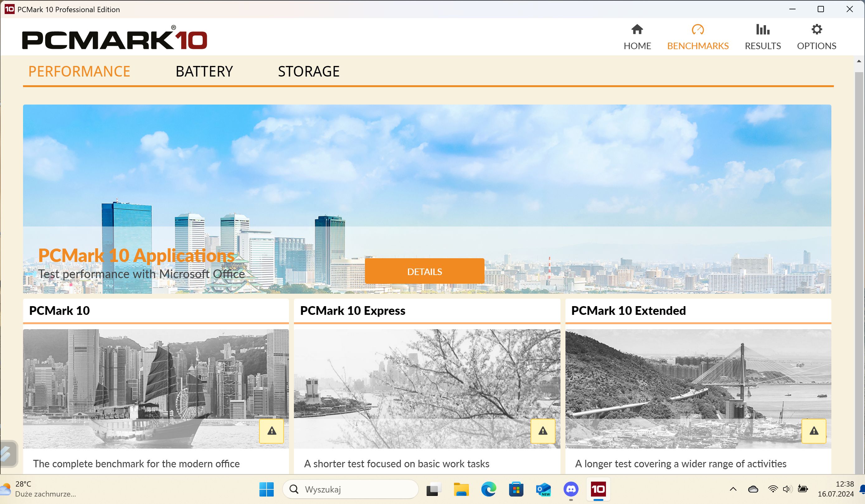865x504 pixels.
Task: Open the Windows Start menu
Action: (266, 489)
